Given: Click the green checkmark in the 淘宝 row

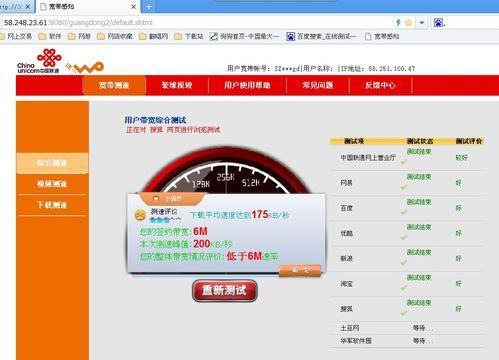Looking at the screenshot, I should [404, 288].
